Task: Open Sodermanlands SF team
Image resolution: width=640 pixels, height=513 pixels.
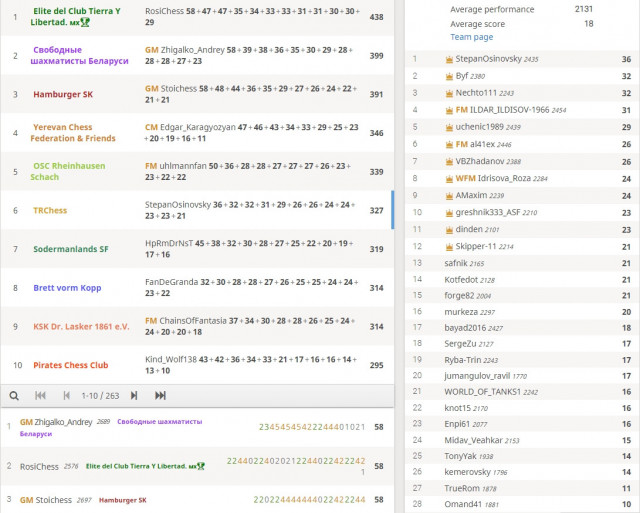Action: (71, 249)
